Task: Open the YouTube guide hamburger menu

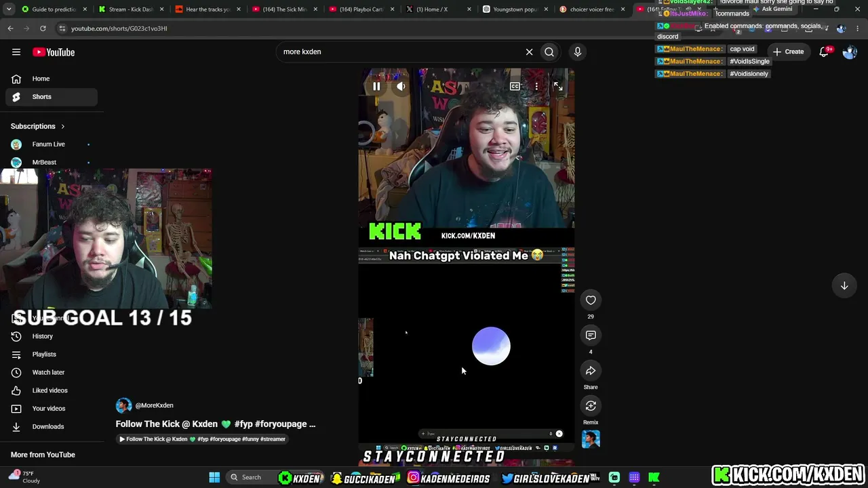Action: pos(16,52)
